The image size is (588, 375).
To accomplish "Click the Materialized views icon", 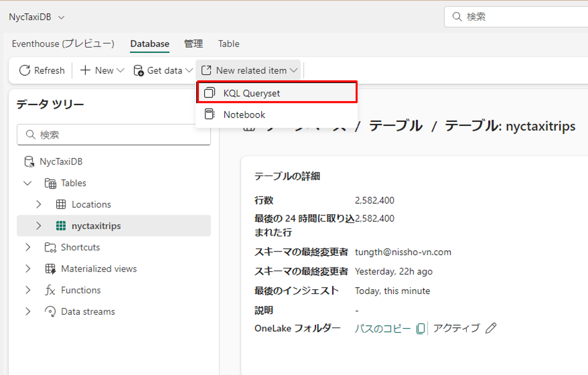I will click(50, 269).
